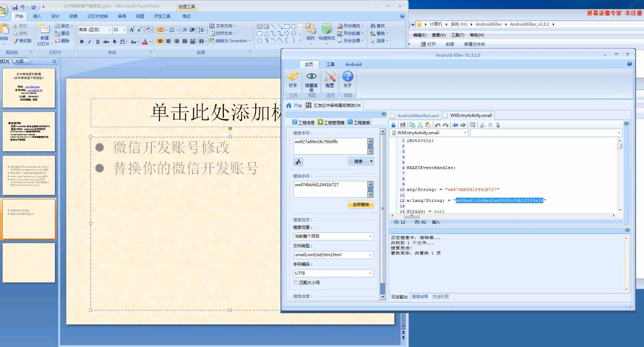Click the font-style icon below the search string box
This screenshot has width=644, height=347.
(x=298, y=162)
